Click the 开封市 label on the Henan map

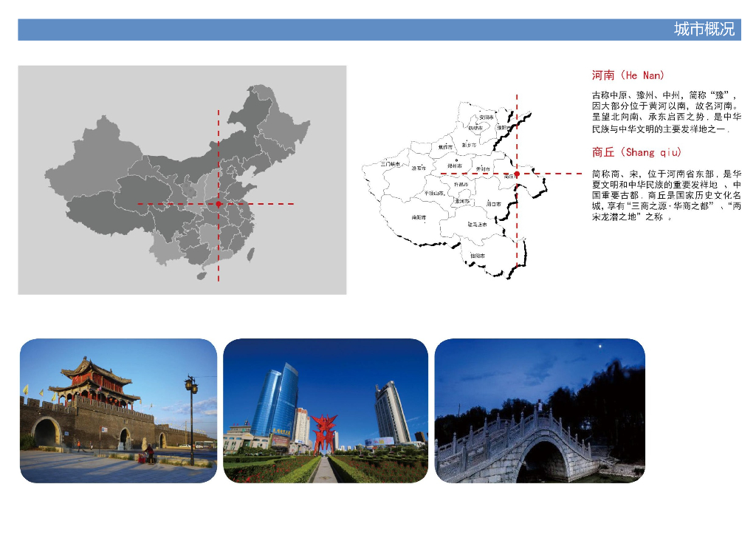click(483, 168)
